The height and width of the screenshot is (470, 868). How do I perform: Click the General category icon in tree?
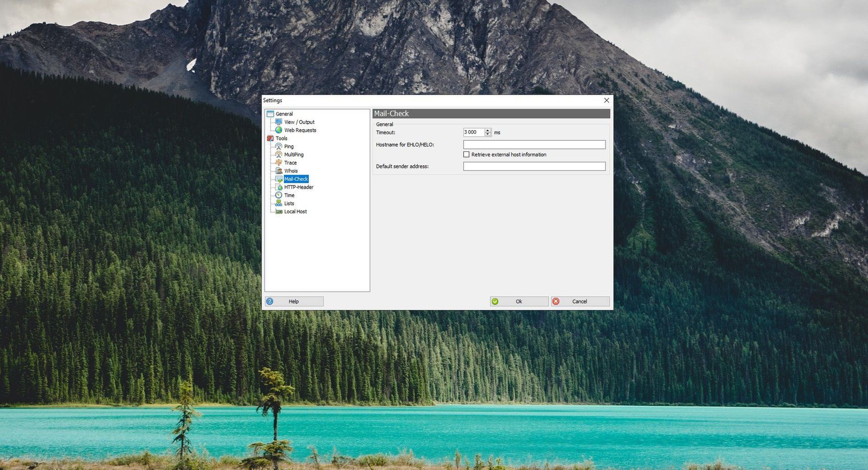[270, 114]
